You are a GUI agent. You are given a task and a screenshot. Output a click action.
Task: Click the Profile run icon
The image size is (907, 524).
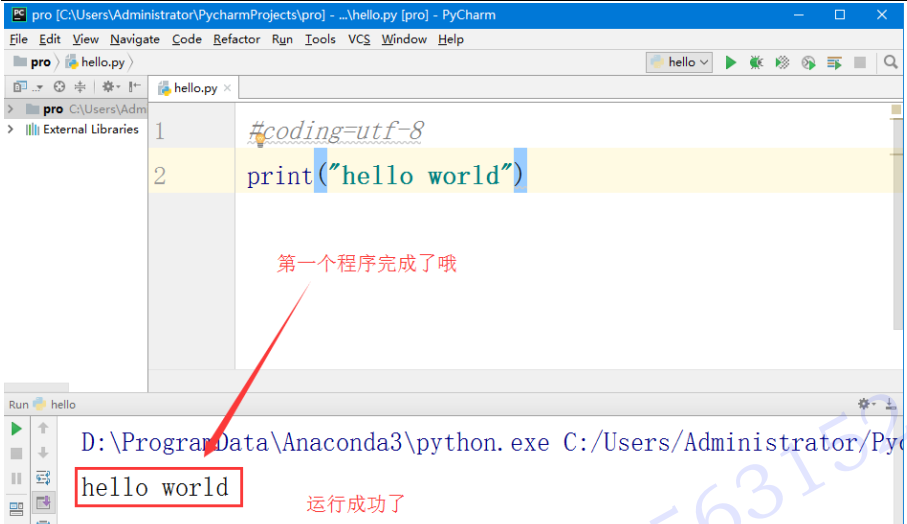pyautogui.click(x=808, y=62)
